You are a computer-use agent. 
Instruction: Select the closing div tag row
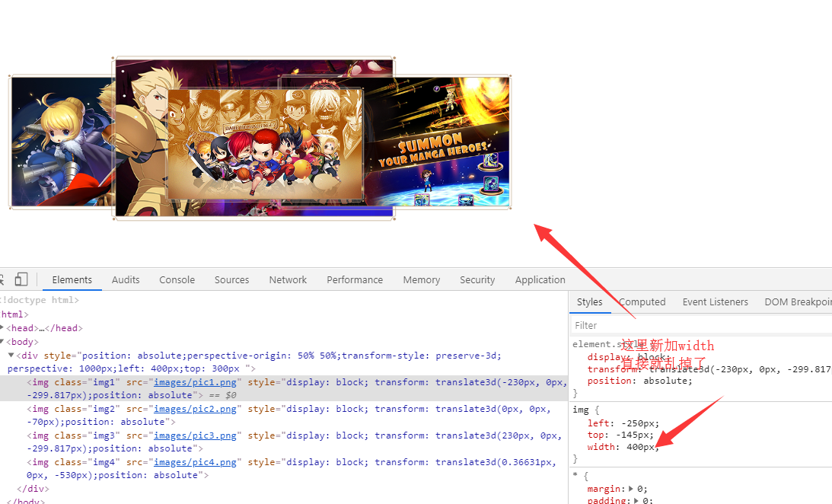tap(33, 489)
